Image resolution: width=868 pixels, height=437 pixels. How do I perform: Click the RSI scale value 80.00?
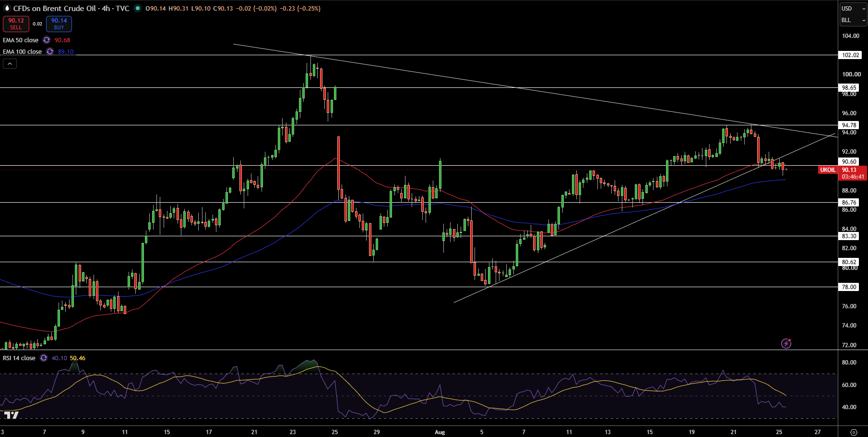click(x=849, y=363)
